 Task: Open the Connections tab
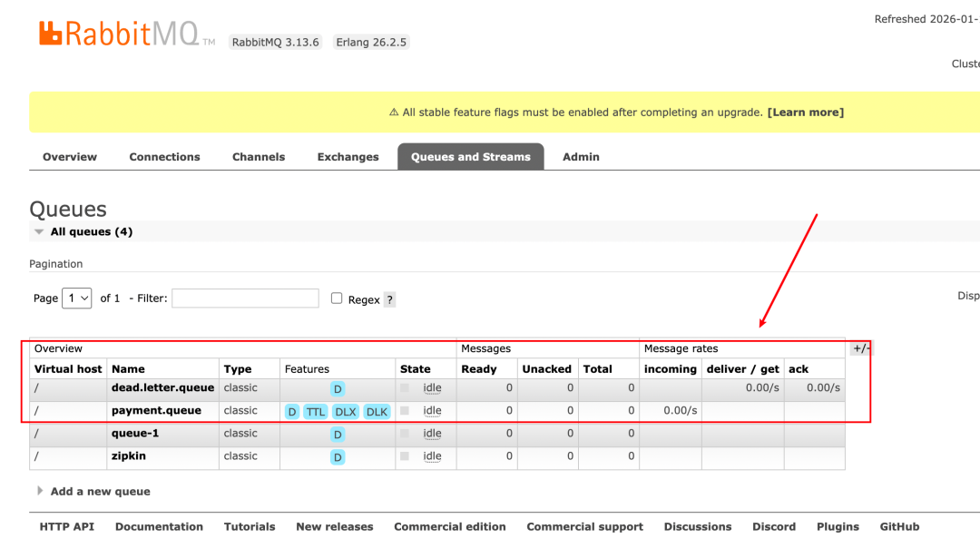(164, 157)
